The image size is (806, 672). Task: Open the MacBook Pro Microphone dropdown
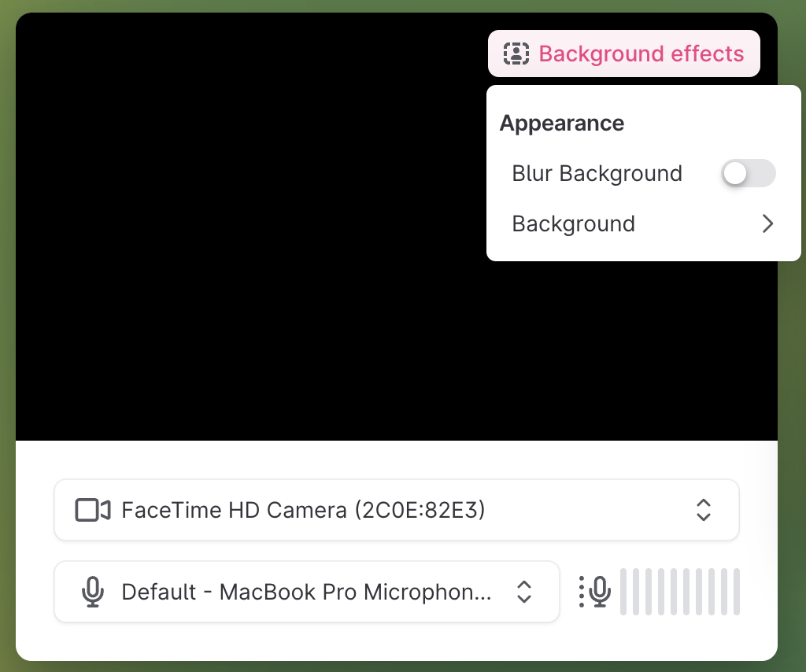click(x=307, y=592)
